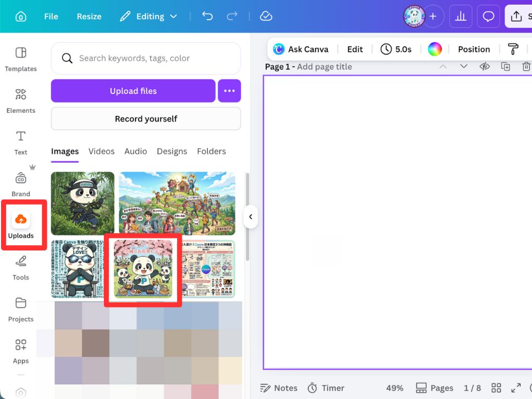Click the cloud save status icon
Screen dimensions: 532x399
click(266, 16)
